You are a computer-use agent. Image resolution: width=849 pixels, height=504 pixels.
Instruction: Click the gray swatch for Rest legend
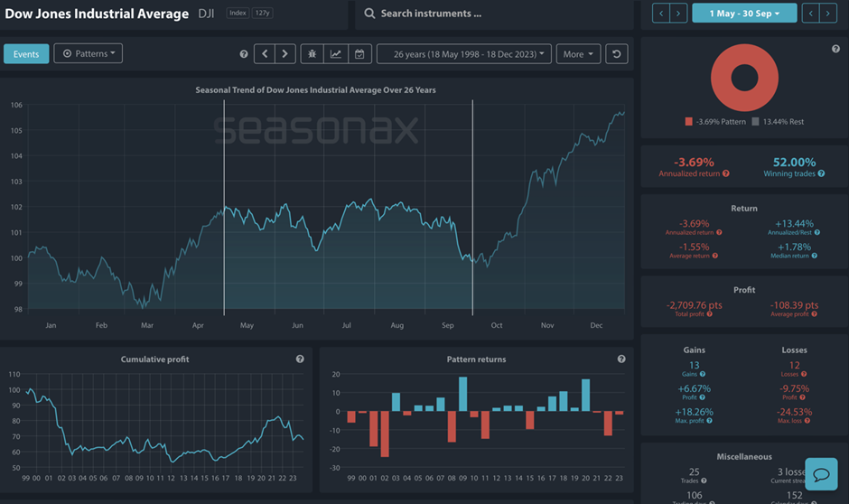755,122
